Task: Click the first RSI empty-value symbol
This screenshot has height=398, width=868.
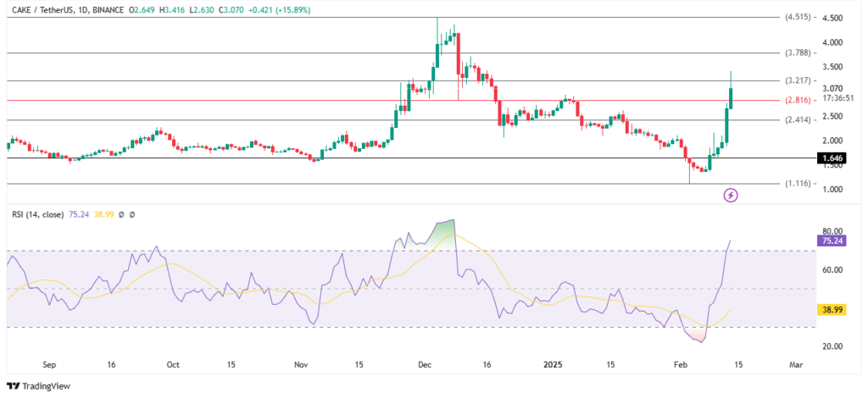Action: pos(121,215)
